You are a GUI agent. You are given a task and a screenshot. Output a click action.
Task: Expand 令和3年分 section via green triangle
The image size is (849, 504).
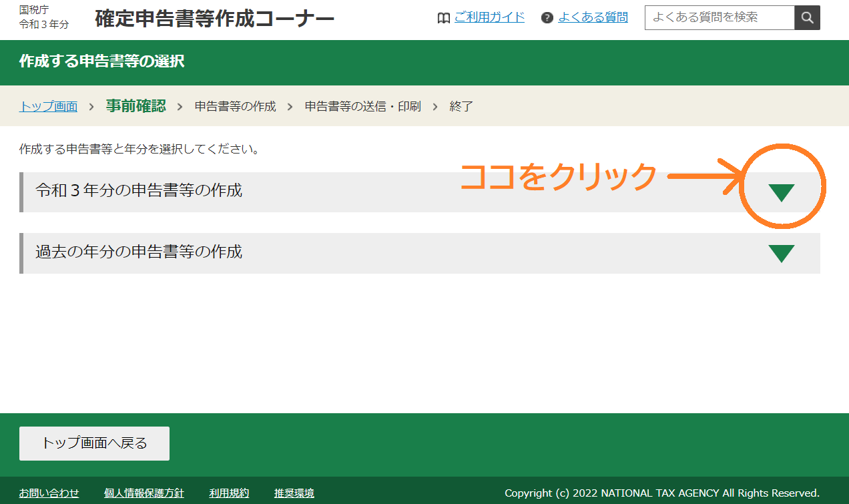(781, 192)
